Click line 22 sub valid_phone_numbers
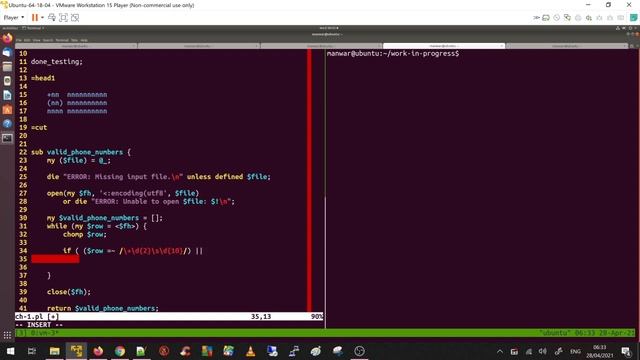The height and width of the screenshot is (360, 640). coord(81,152)
